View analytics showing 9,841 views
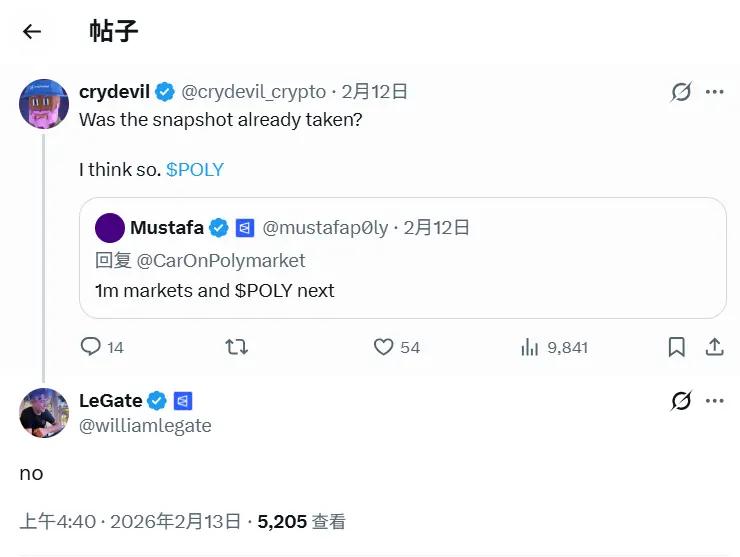The width and height of the screenshot is (740, 557). point(531,347)
